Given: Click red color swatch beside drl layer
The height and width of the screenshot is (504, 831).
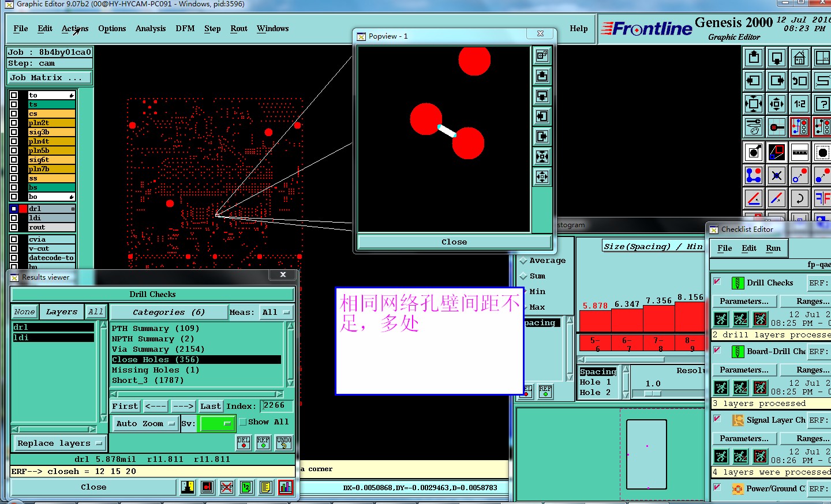Looking at the screenshot, I should [23, 209].
